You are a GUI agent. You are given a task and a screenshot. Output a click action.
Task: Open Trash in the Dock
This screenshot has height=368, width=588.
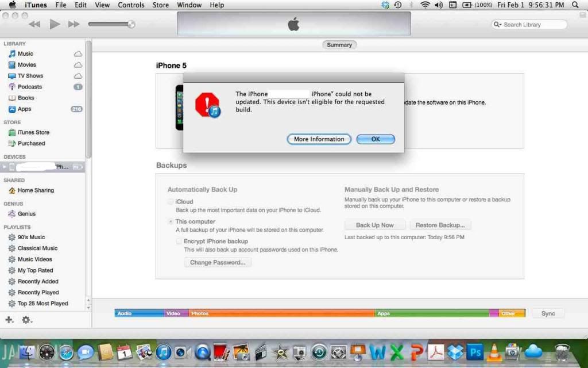(563, 352)
